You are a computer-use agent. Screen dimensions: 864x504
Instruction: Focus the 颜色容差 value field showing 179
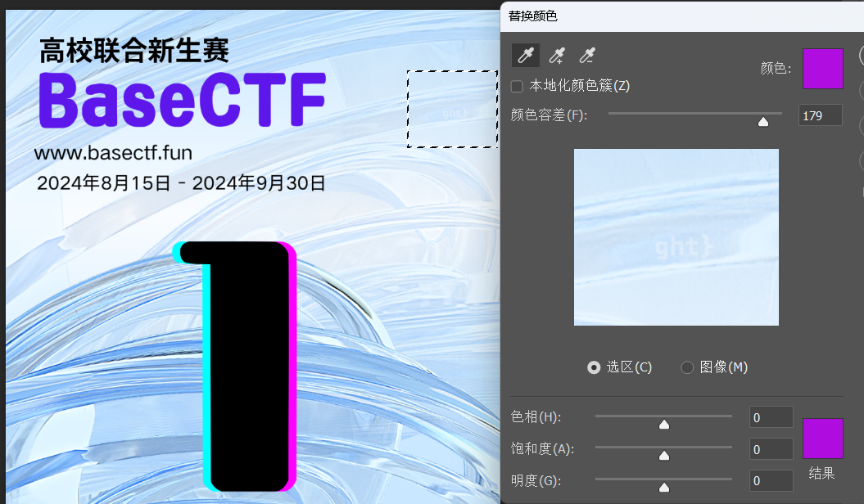pos(820,116)
